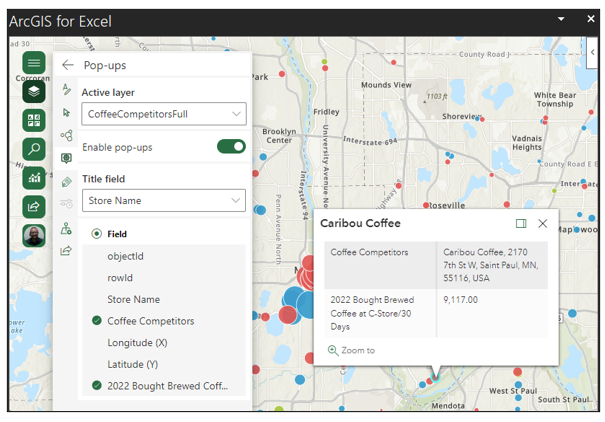Toggle the Field select-all radio button
This screenshot has width=605, height=422.
point(96,234)
